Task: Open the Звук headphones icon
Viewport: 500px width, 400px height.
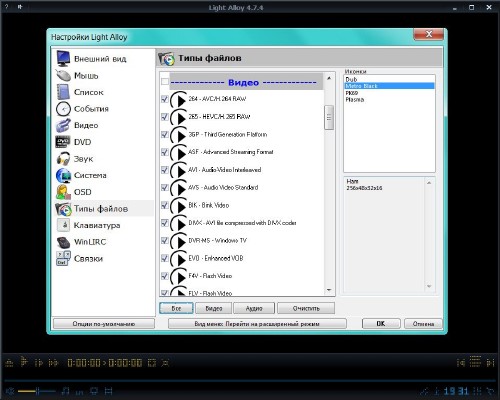Action: point(63,159)
